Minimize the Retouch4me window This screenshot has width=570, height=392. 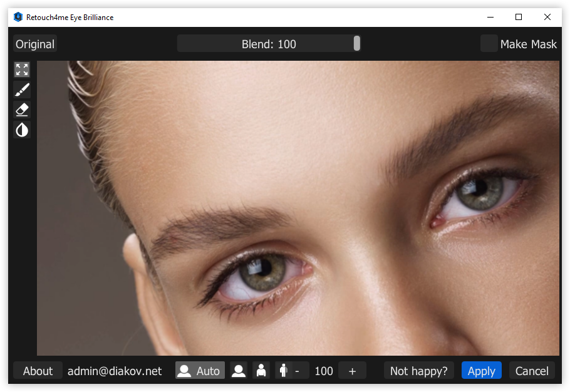(x=490, y=17)
